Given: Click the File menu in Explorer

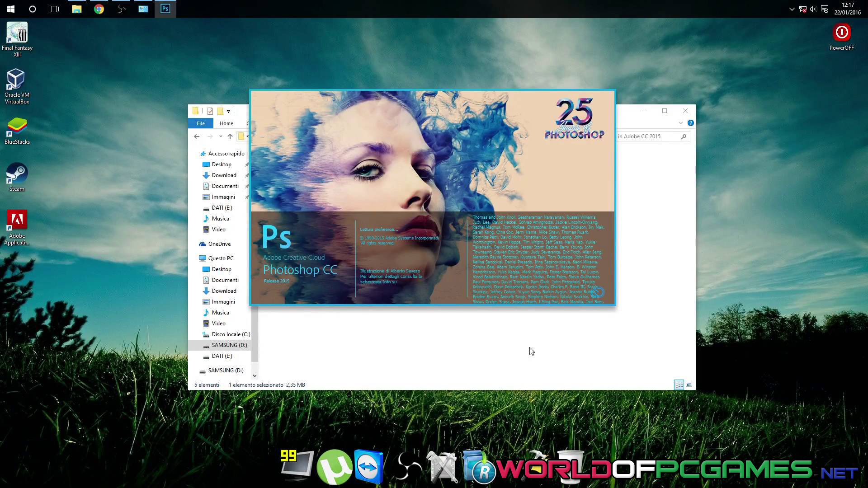Looking at the screenshot, I should 201,123.
